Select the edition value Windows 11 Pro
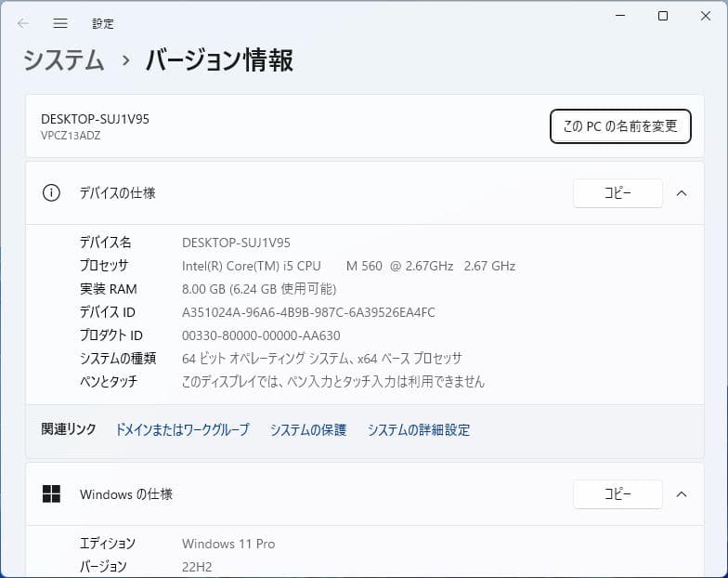 click(228, 544)
